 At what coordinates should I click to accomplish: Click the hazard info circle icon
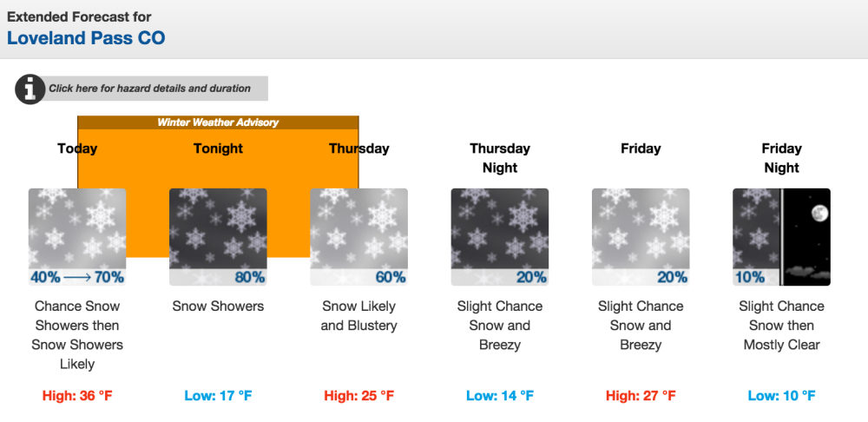tap(30, 89)
